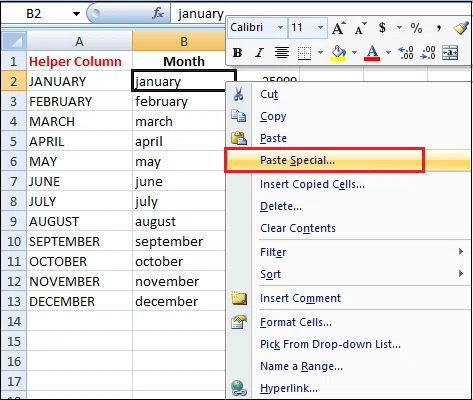Select cell containing SEPTEMBER
Screen dimensions: 473x400
tap(79, 241)
